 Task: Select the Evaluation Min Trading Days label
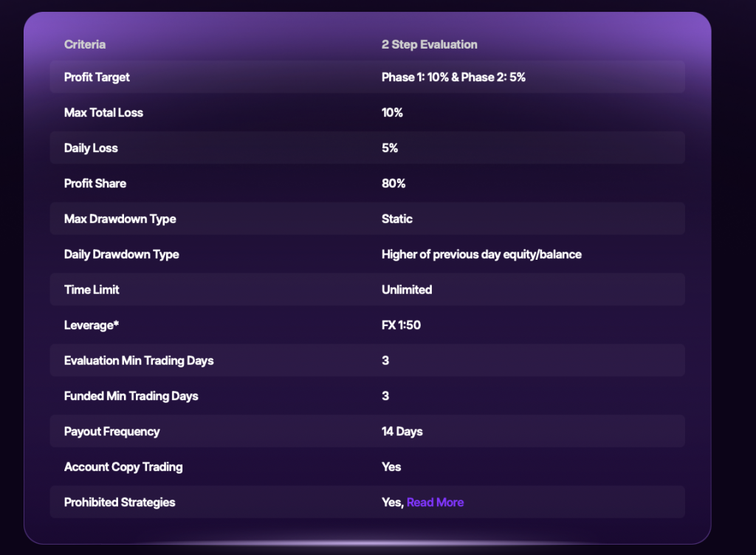139,360
